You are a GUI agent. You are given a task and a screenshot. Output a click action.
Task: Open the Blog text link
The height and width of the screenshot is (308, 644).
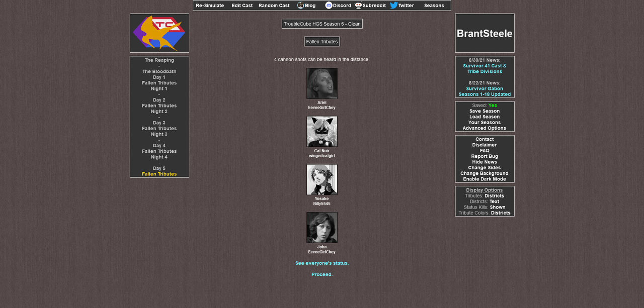[x=310, y=6]
